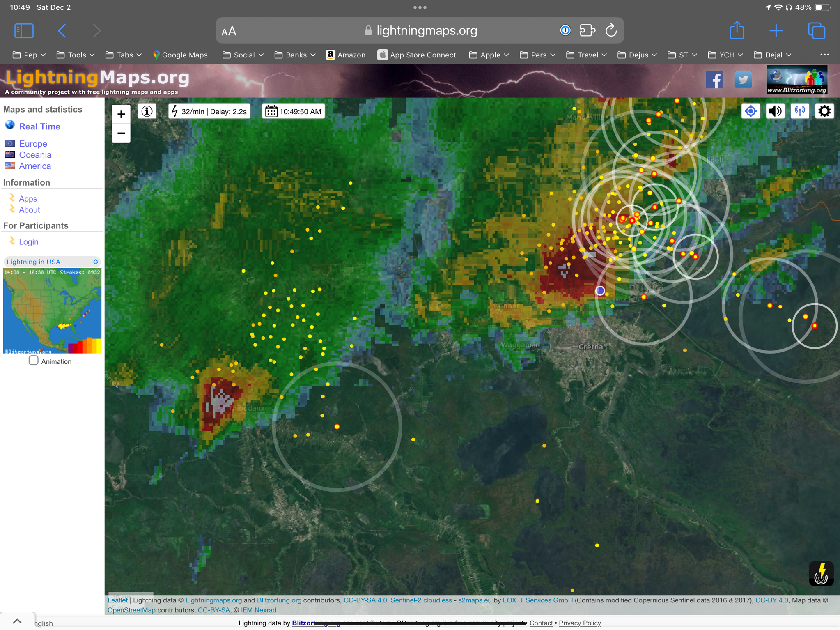The width and height of the screenshot is (840, 630).
Task: Open the Leaflet attribution link
Action: pos(117,600)
